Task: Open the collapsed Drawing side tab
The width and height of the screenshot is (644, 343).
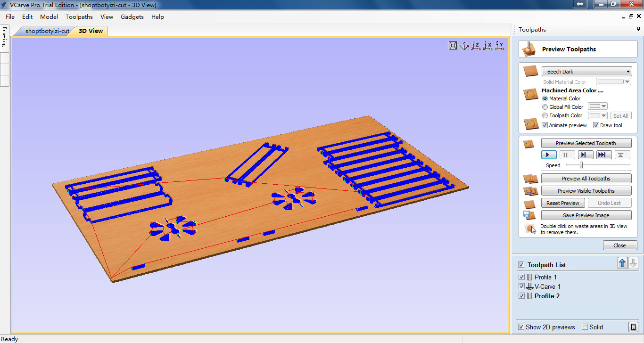Action: tap(4, 37)
